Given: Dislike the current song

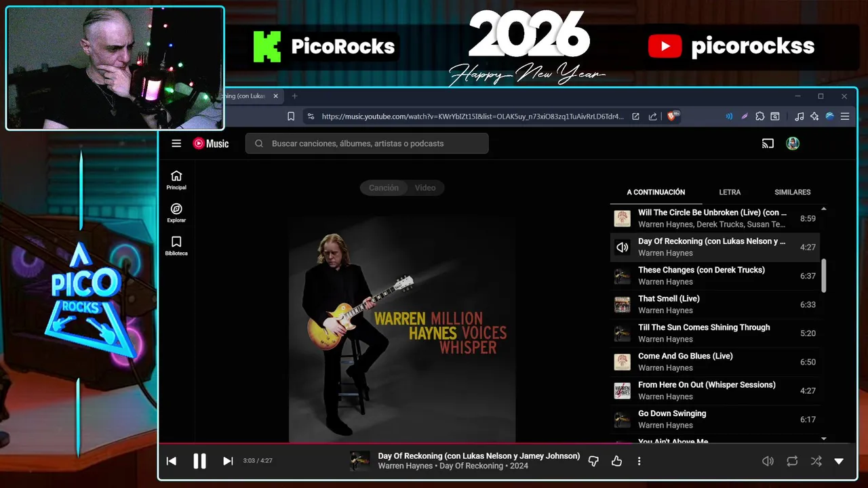Looking at the screenshot, I should 593,461.
